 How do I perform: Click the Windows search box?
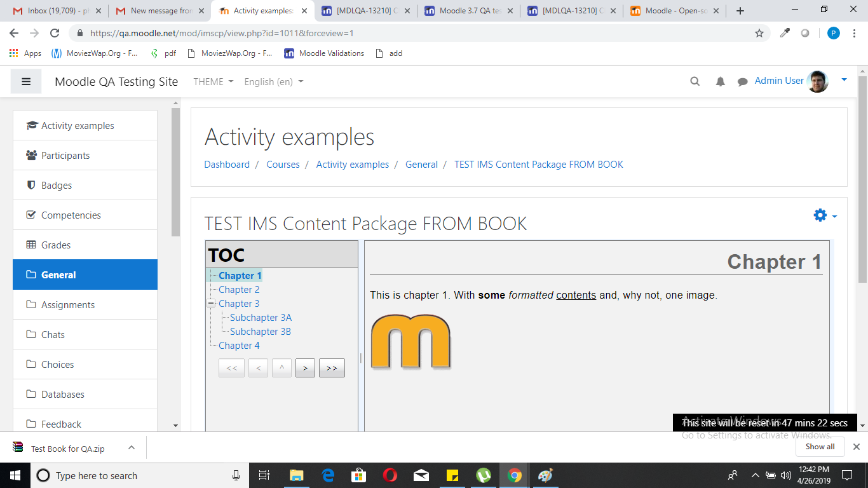(x=139, y=475)
